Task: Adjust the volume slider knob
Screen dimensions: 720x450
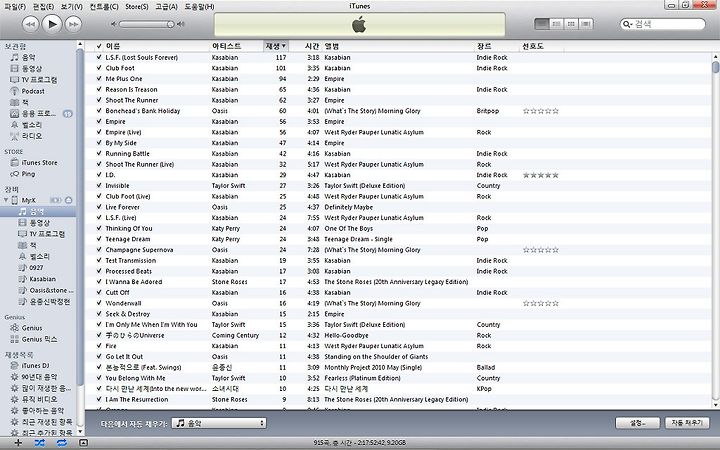Action: tap(170, 24)
